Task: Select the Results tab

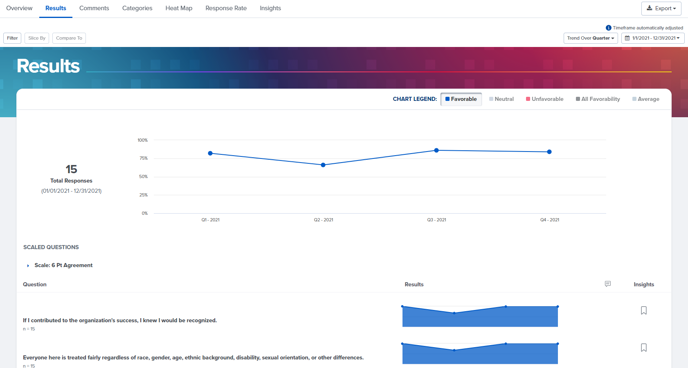Action: click(x=56, y=8)
